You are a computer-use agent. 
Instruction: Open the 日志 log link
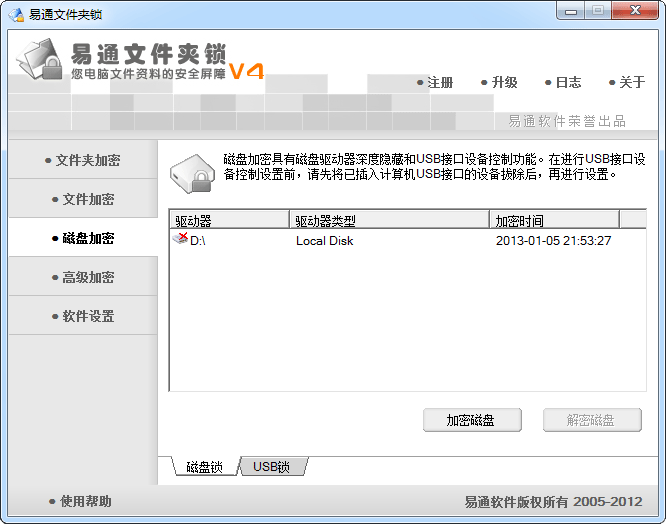563,82
